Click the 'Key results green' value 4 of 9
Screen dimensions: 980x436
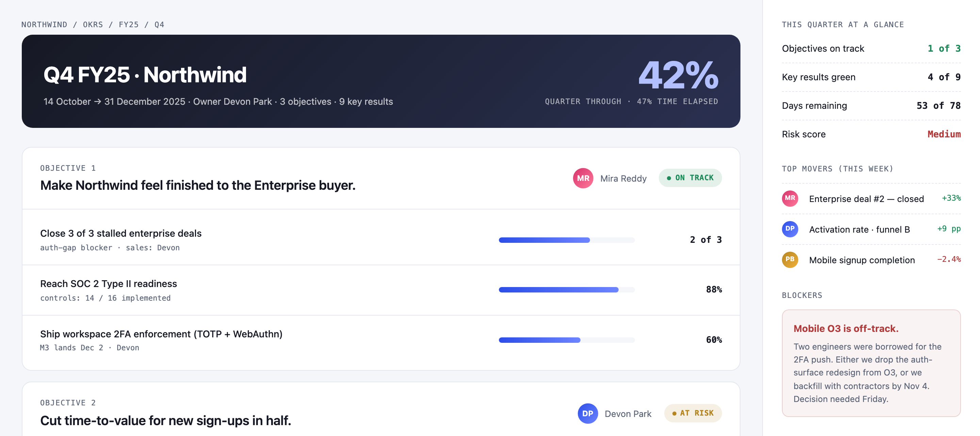(x=944, y=77)
